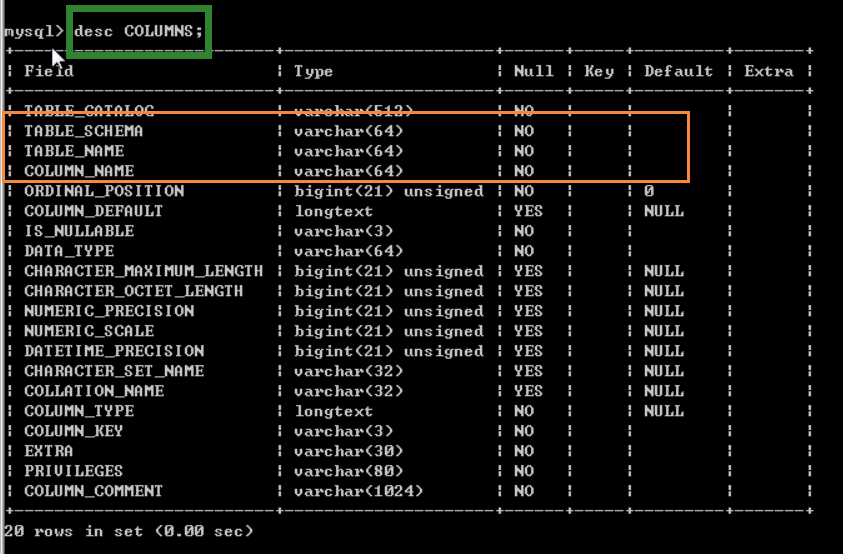Click the COLUMN_KEY field name

coord(74,431)
